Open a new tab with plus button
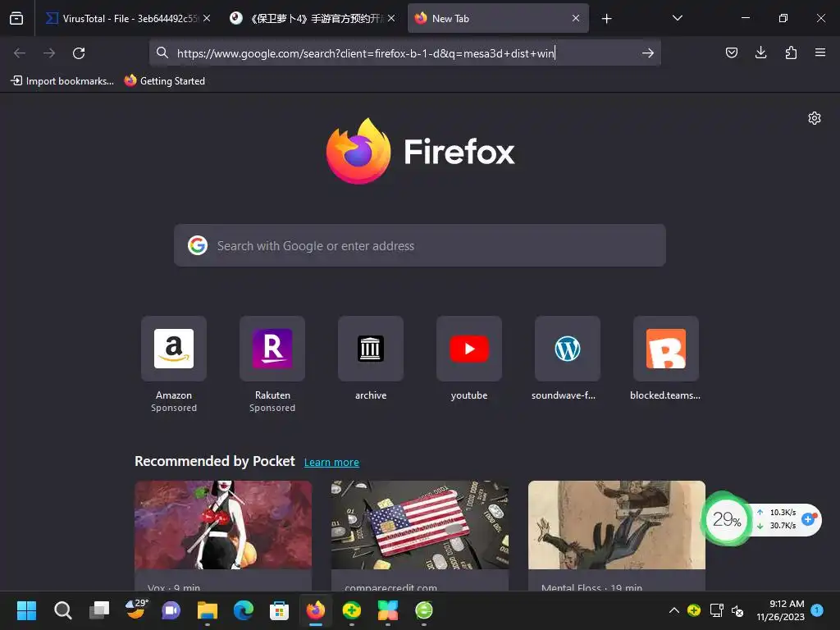The height and width of the screenshot is (630, 840). tap(606, 19)
